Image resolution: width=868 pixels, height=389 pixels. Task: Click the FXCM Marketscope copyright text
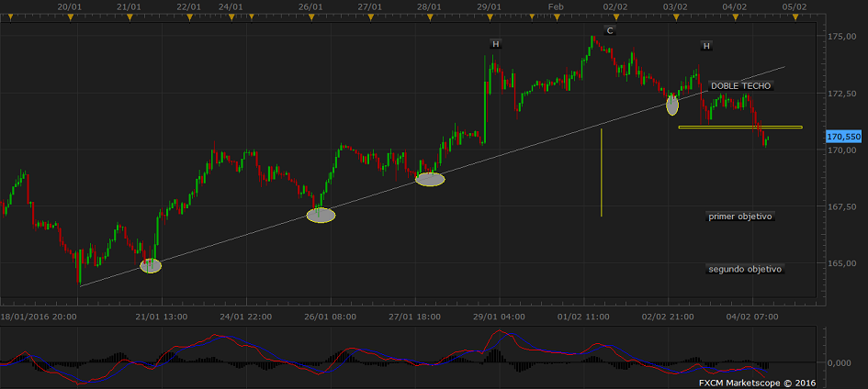tap(756, 383)
